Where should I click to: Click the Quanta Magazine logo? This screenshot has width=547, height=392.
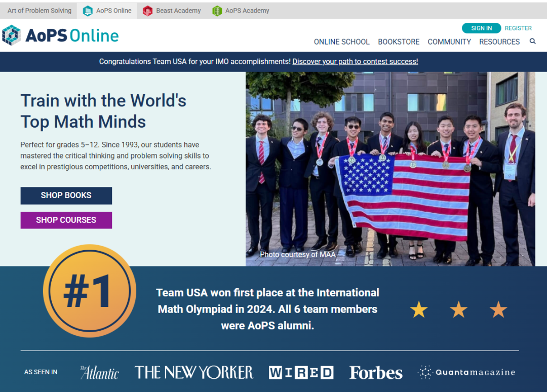466,372
